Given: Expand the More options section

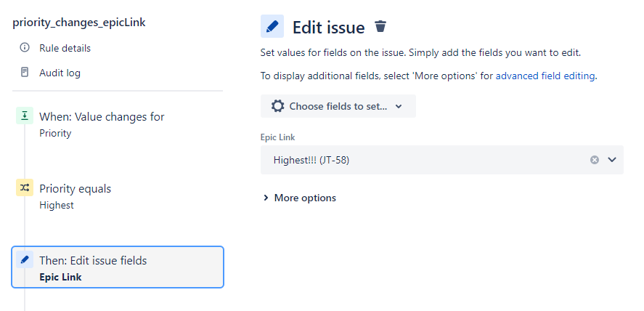Looking at the screenshot, I should coord(299,198).
